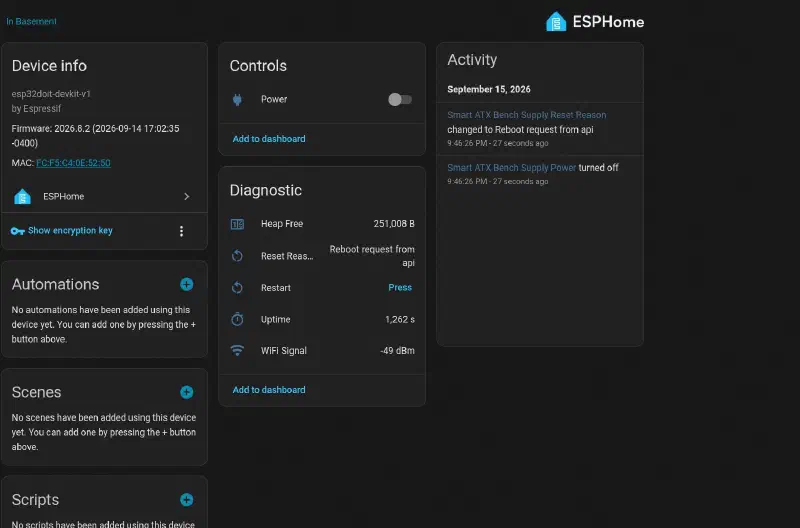Screen dimensions: 800x528
Task: Click the WiFi Signal icon
Action: coord(237,350)
